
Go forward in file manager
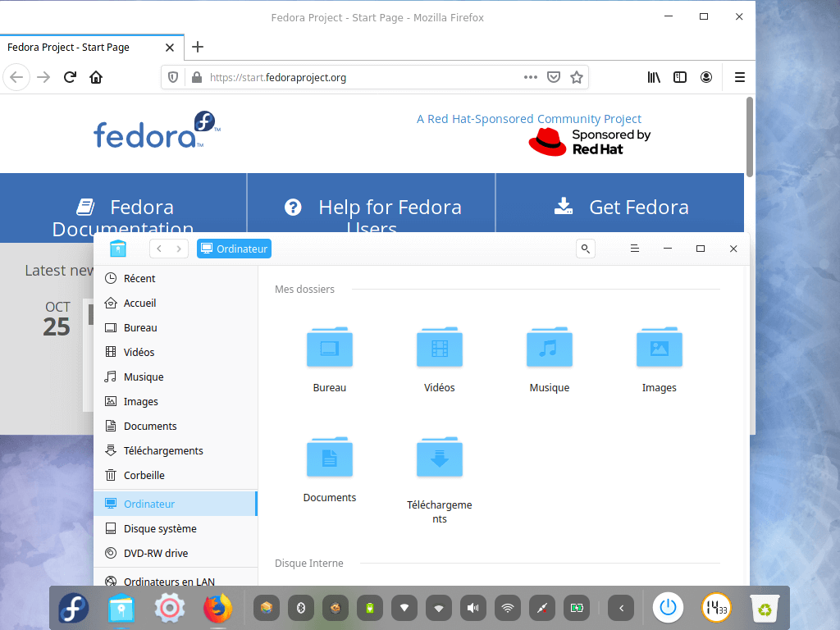pos(179,249)
